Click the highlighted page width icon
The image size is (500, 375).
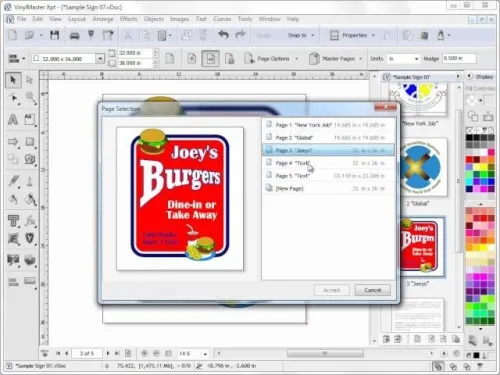tap(211, 59)
